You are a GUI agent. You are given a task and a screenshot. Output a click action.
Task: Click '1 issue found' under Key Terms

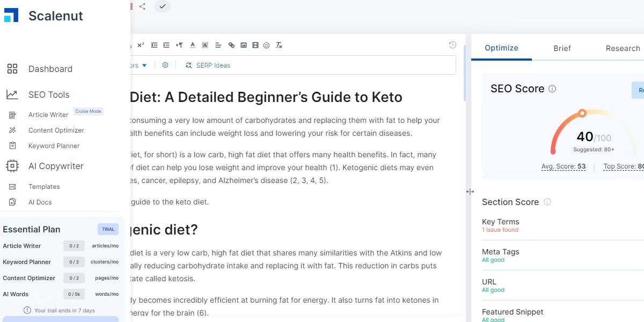pos(500,230)
